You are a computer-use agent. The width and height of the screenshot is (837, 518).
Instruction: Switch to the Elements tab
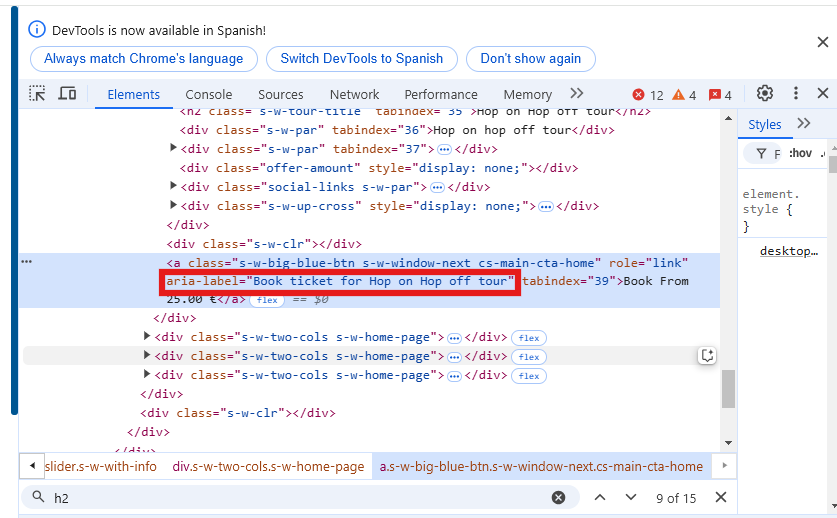point(133,95)
